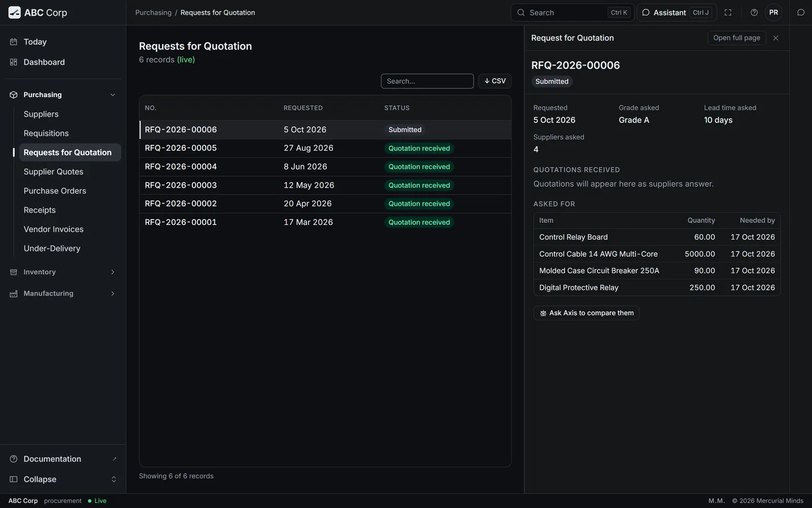812x508 pixels.
Task: Open Under-Delivery page
Action: 70,248
